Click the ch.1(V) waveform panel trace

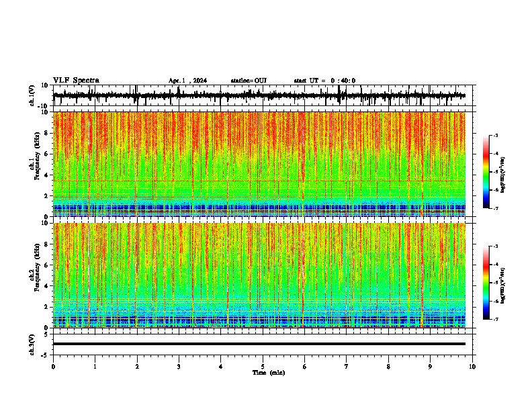coord(259,95)
